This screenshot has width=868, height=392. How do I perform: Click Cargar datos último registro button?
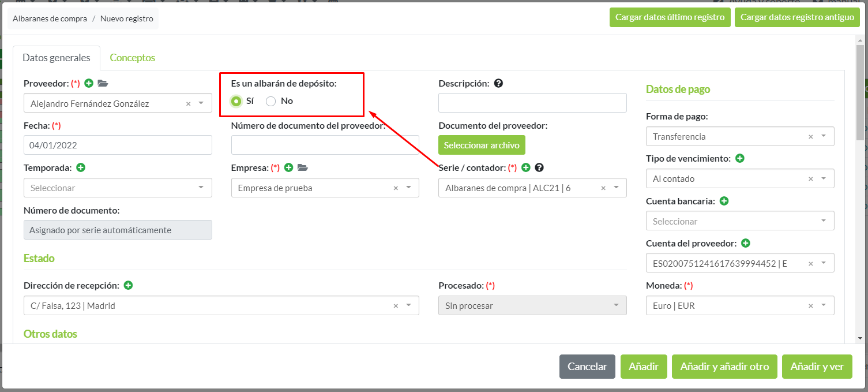[670, 17]
